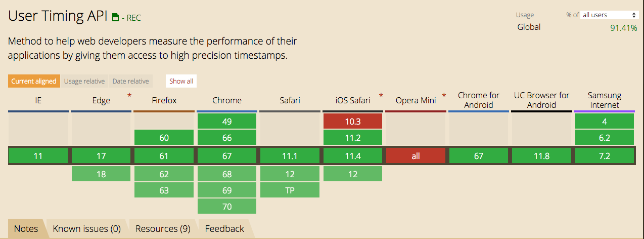Open the all users usage dropdown

pos(609,15)
